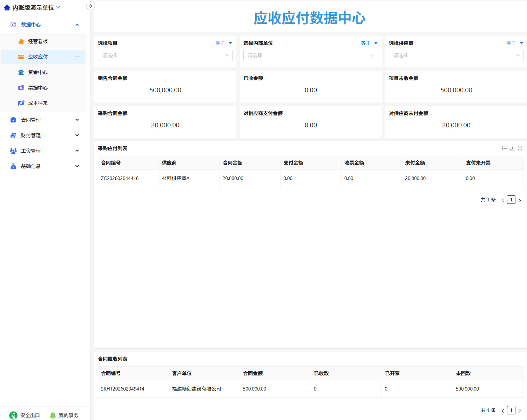The height and width of the screenshot is (420, 527).
Task: Expand the 基础信息 menu chevron
Action: click(77, 166)
